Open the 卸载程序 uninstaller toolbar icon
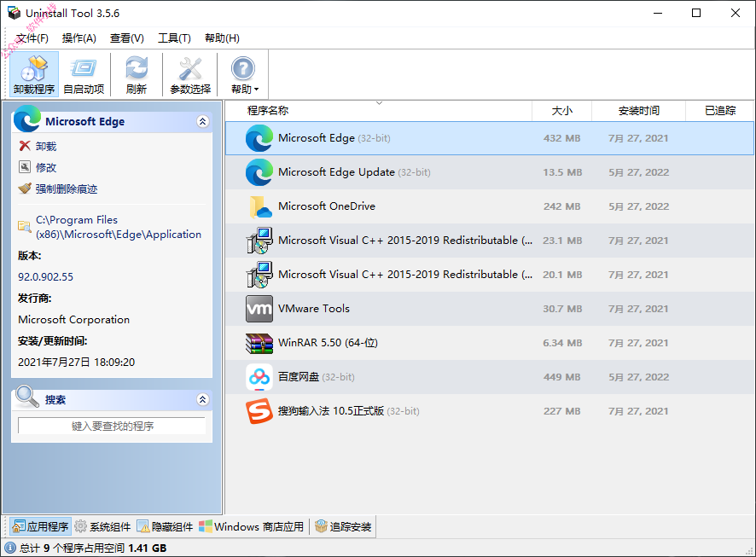 point(34,74)
